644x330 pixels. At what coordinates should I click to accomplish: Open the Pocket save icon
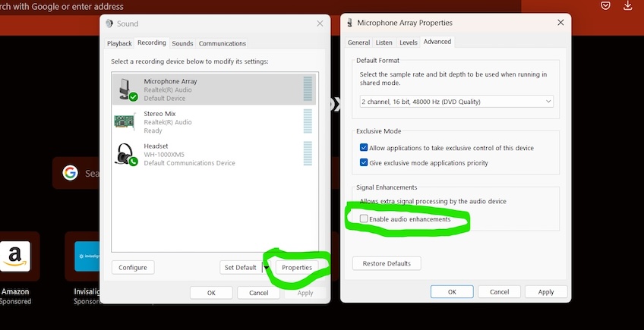click(x=605, y=5)
